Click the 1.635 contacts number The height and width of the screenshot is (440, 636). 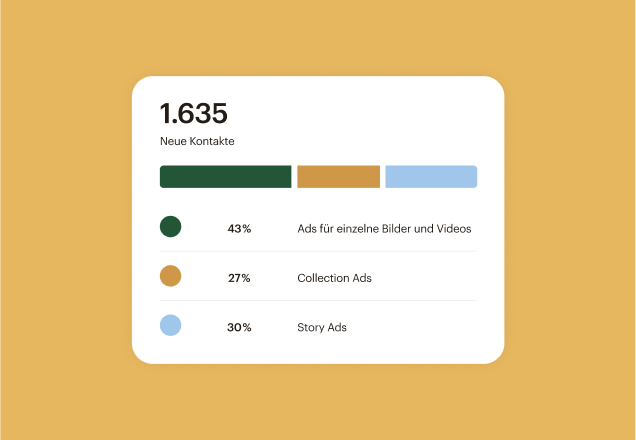tap(194, 114)
